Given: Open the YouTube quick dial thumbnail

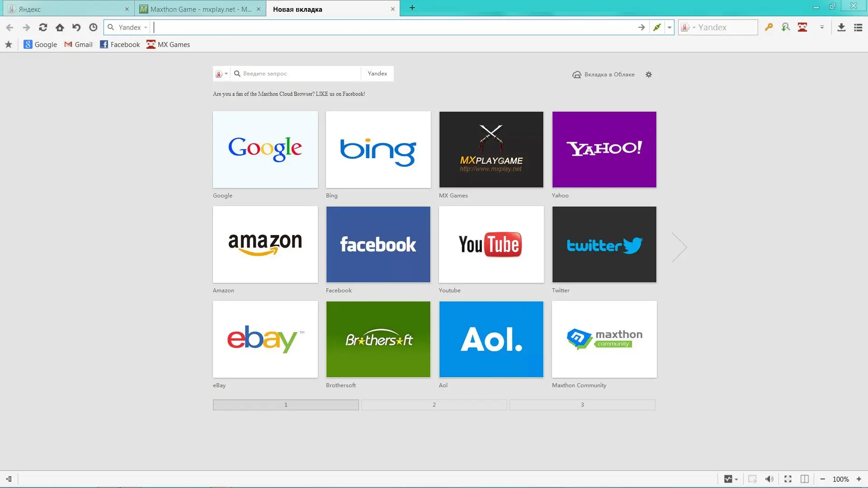Looking at the screenshot, I should (x=491, y=244).
